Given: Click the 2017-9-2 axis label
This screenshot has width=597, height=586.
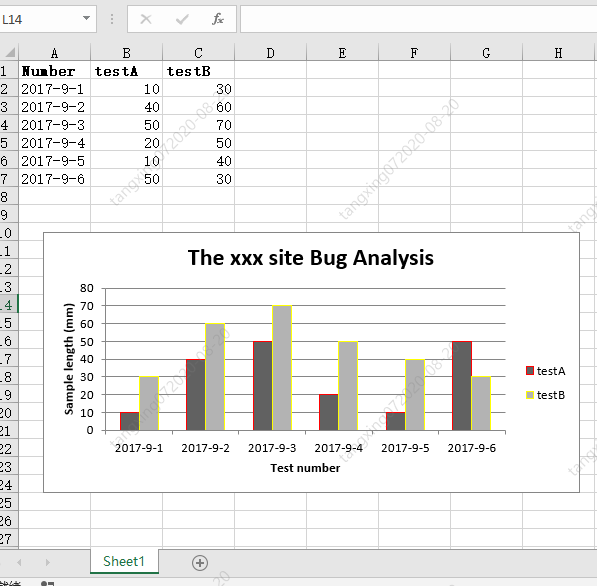Looking at the screenshot, I should pyautogui.click(x=206, y=448).
